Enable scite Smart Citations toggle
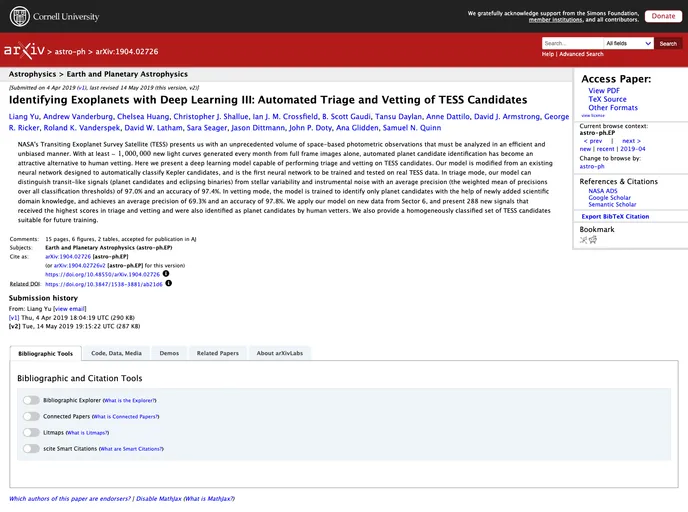688x512 pixels. [31, 449]
